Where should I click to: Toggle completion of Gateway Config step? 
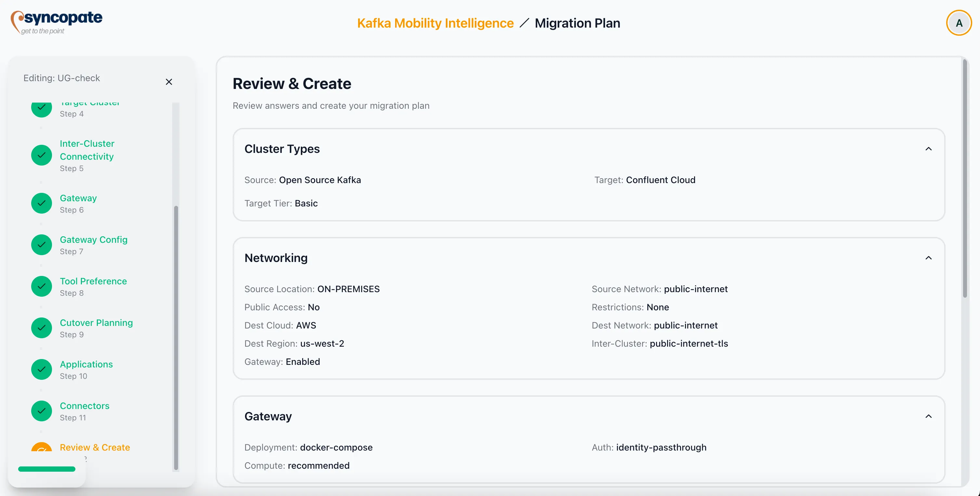(41, 244)
